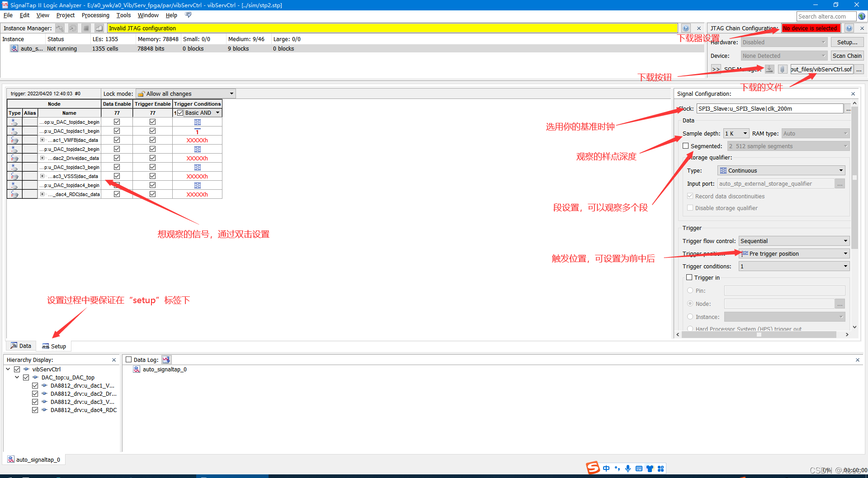
Task: Uncheck vibServCtrl in Hierarchy Display
Action: click(x=17, y=369)
